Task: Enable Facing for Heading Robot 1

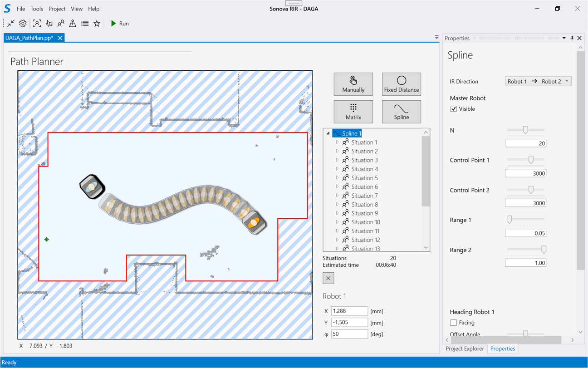Action: pyautogui.click(x=453, y=323)
